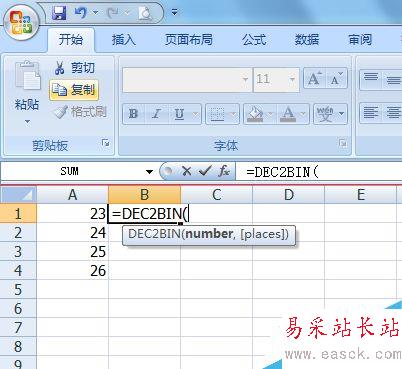Open the undo history dropdown arrow
Viewport: 402px width, 369px height.
[x=96, y=13]
